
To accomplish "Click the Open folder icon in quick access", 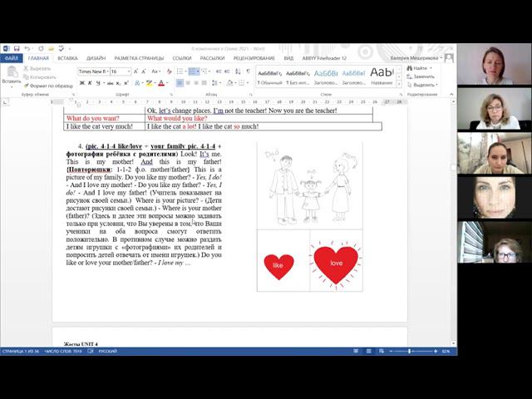I will pyautogui.click(x=51, y=49).
